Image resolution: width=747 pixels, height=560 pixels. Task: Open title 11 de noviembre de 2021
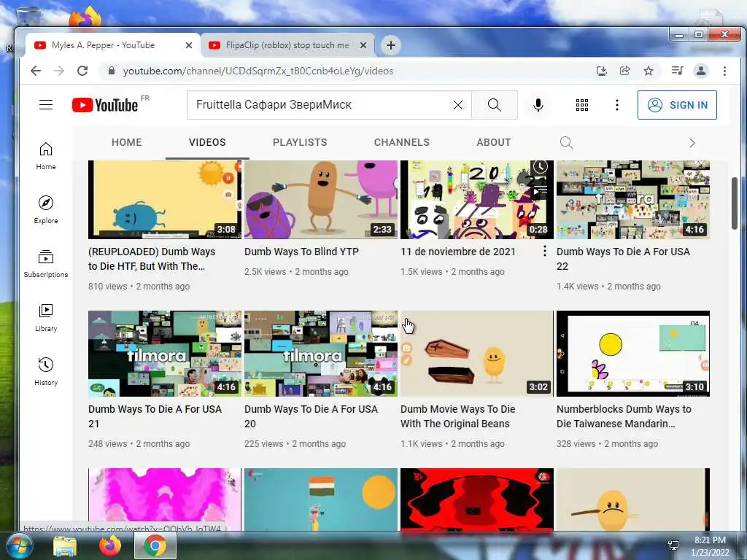click(457, 252)
